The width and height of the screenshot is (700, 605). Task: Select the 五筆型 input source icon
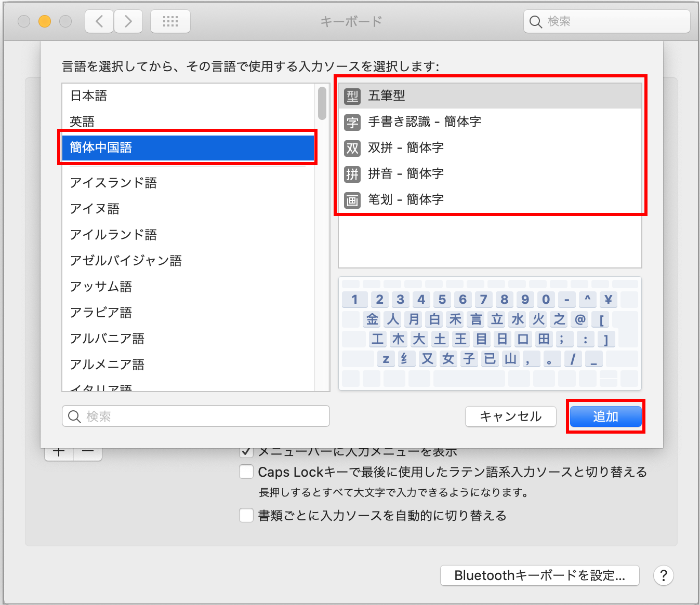click(x=352, y=96)
